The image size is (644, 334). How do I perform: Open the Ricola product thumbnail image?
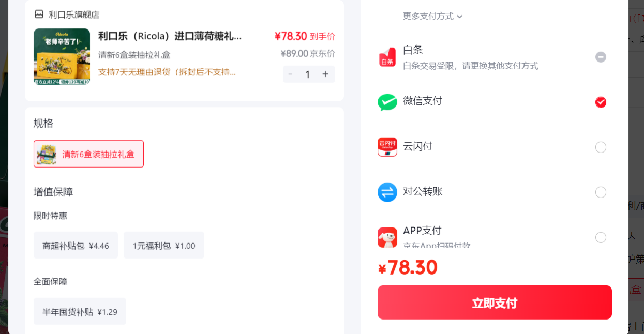(62, 56)
